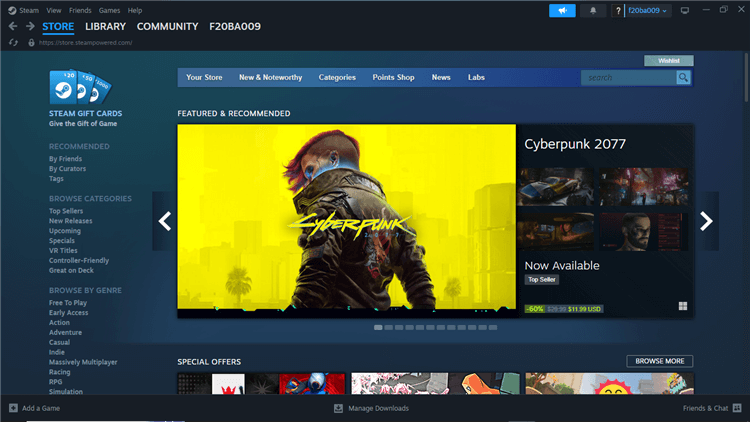Go back with the left arrow button
750x422 pixels.
click(x=13, y=26)
